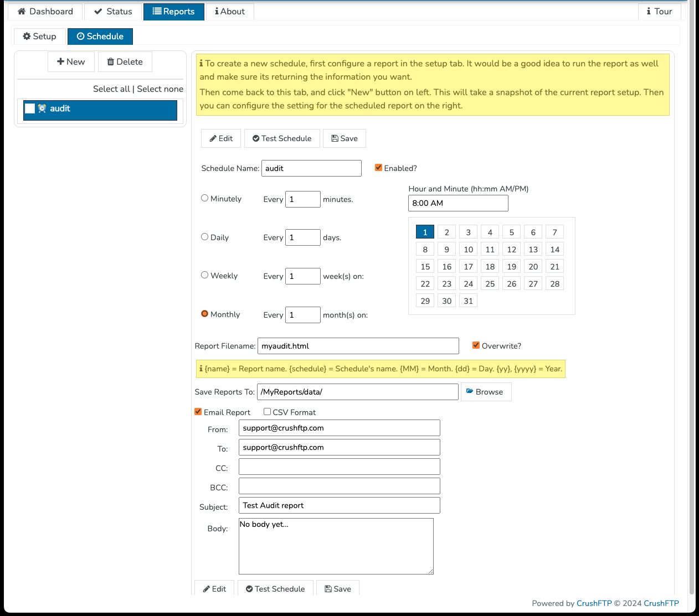Click the Every days interval field
Screen dimensions: 699x616
tap(303, 237)
